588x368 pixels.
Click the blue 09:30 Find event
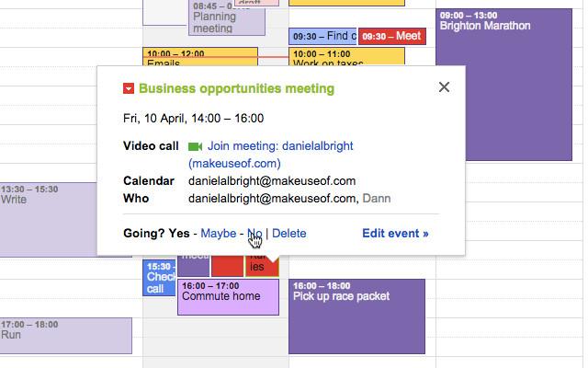click(322, 37)
